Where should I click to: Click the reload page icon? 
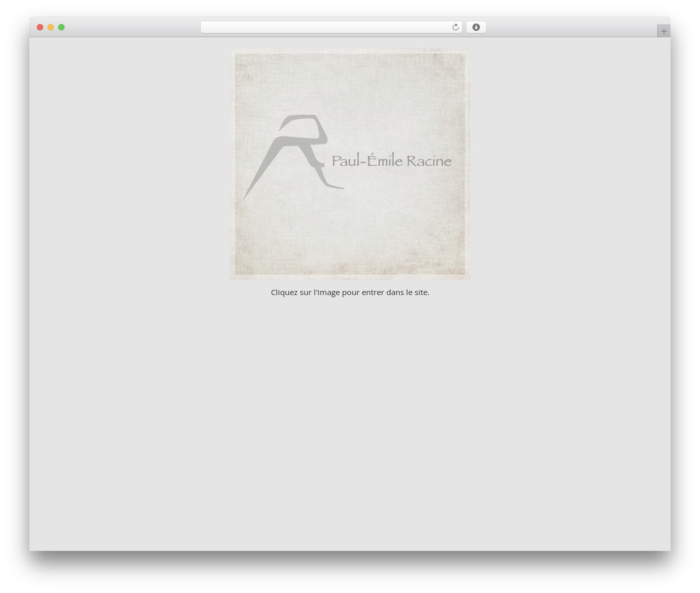click(455, 27)
